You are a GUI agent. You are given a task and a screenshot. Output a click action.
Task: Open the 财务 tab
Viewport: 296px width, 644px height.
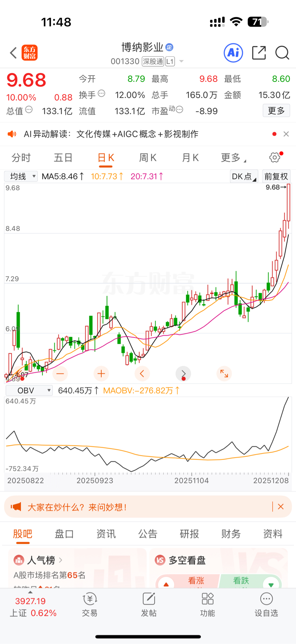[x=231, y=534]
